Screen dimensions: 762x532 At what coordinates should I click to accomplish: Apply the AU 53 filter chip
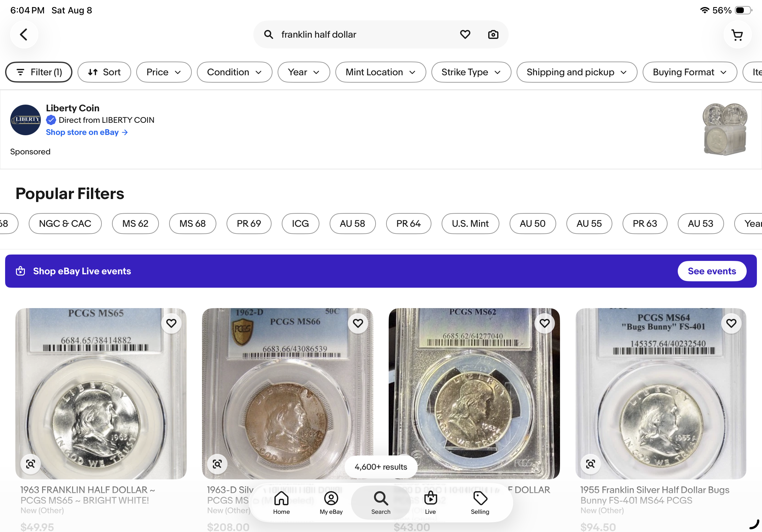(x=701, y=224)
